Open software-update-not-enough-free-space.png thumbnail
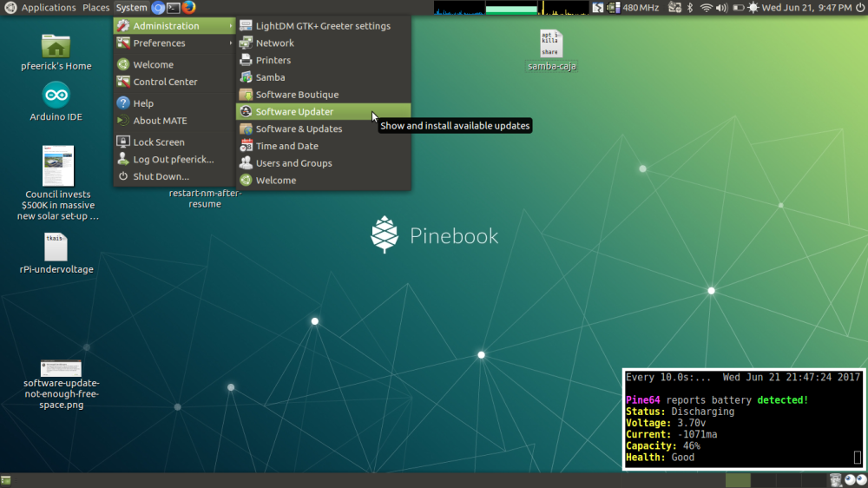This screenshot has width=868, height=488. [61, 368]
